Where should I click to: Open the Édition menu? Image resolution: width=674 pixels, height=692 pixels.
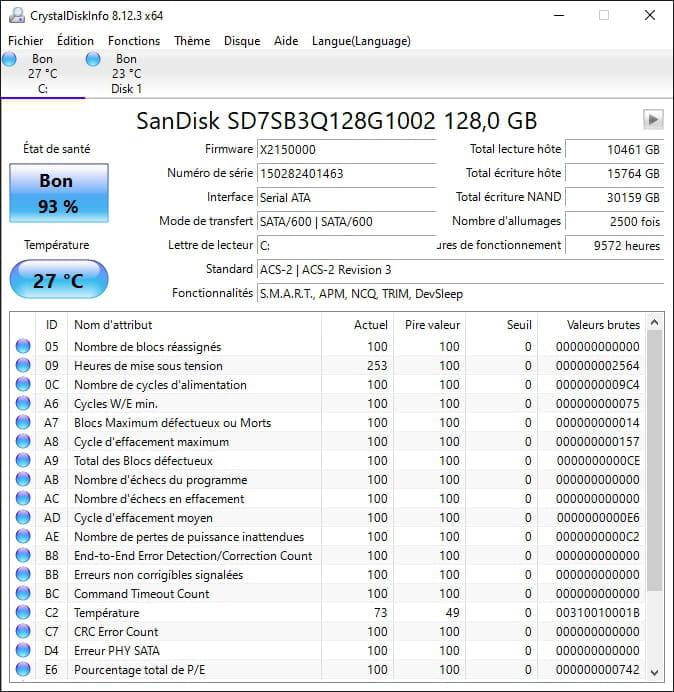pos(75,41)
